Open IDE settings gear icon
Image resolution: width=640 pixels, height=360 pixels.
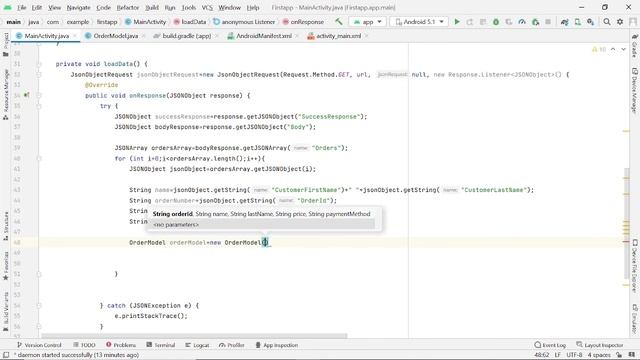620,22
